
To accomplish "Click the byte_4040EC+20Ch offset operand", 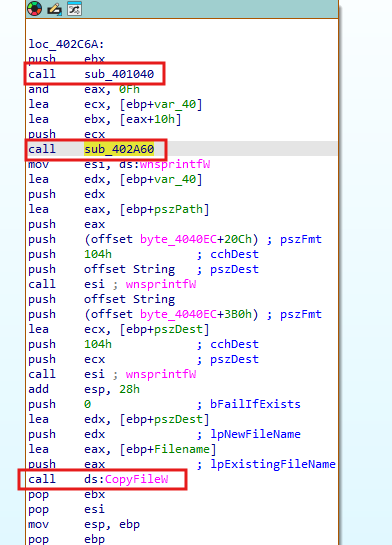I will (x=171, y=239).
